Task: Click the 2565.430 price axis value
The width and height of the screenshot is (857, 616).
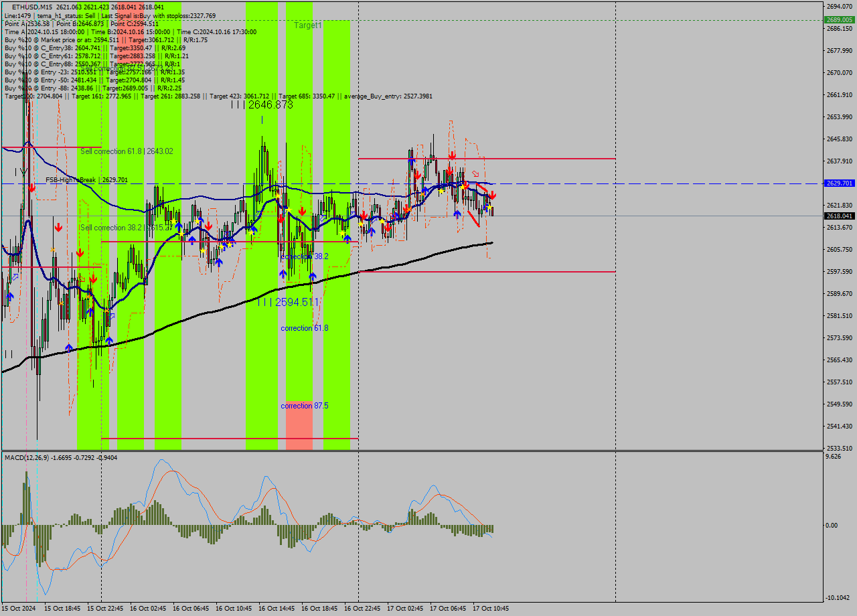Action: 839,360
